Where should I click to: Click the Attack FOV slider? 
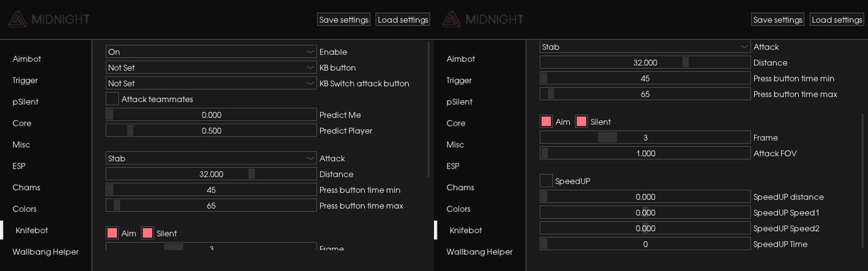point(645,153)
